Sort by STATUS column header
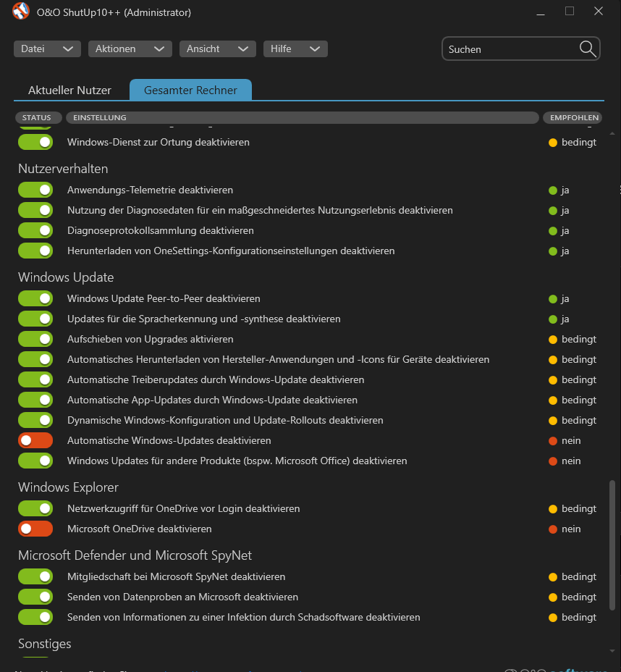This screenshot has height=672, width=621. pos(38,117)
